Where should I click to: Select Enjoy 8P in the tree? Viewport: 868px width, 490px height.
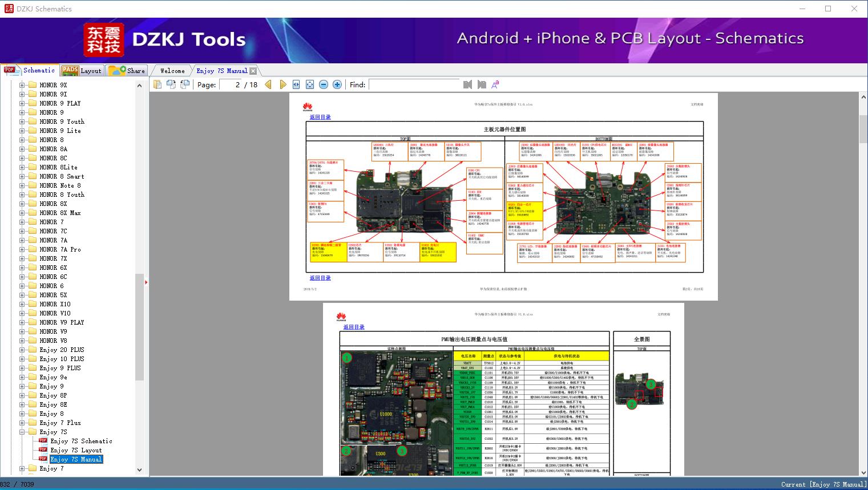point(53,395)
